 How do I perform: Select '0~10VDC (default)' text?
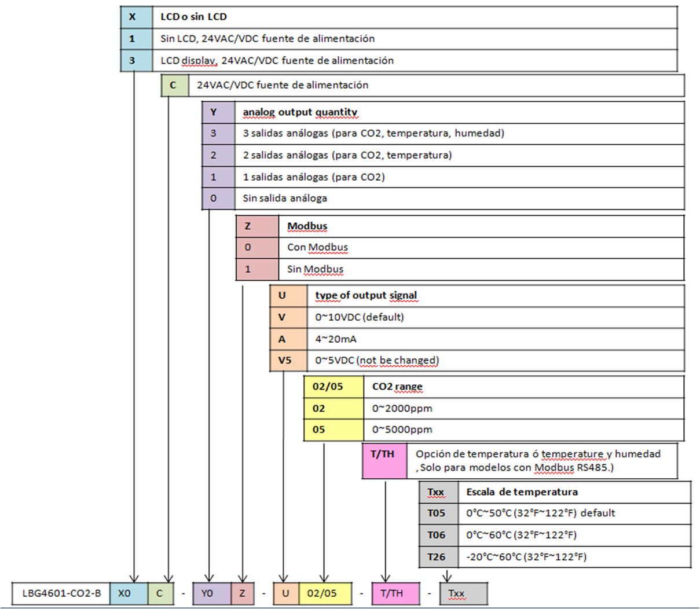[x=360, y=317]
